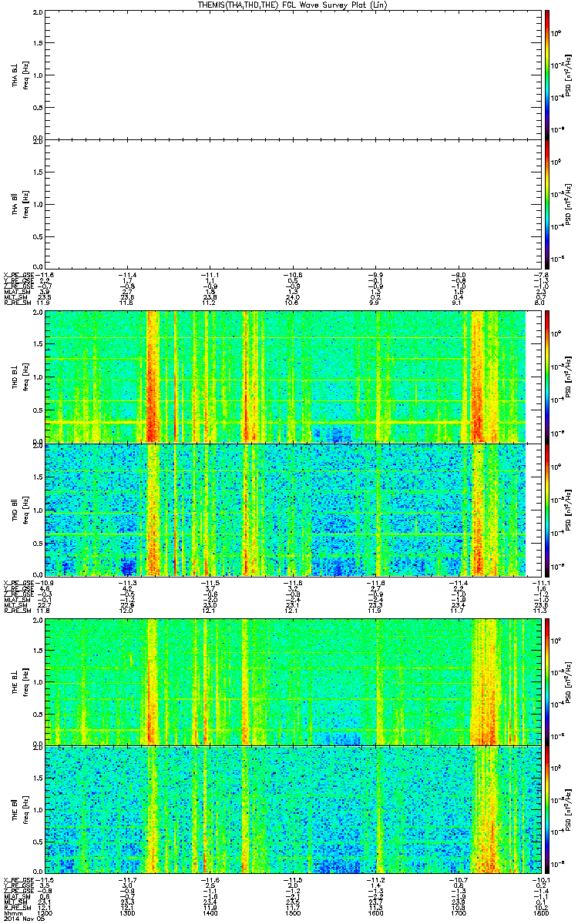The image size is (578, 924).
Task: Click the 'THA B⊥ freq [Hz]' axis label
Action: pos(19,75)
